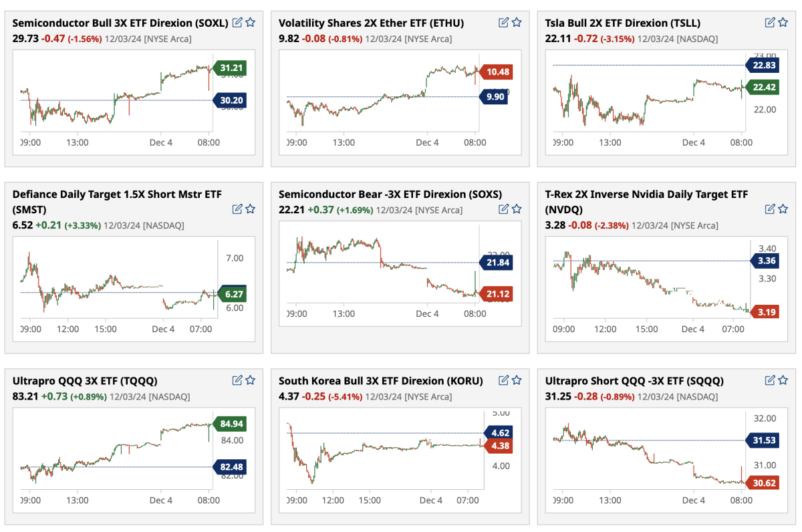This screenshot has height=532, width=802.
Task: Click the edit icon on ETHU card
Action: (504, 23)
